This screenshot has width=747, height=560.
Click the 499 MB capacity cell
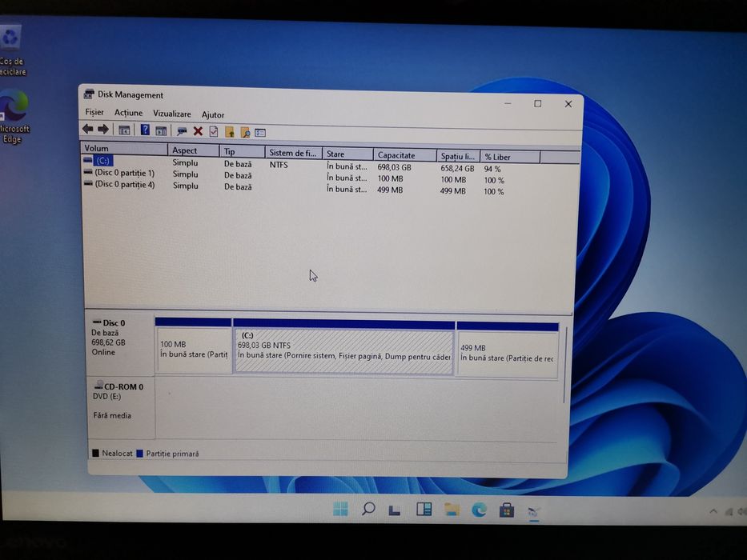pyautogui.click(x=390, y=190)
